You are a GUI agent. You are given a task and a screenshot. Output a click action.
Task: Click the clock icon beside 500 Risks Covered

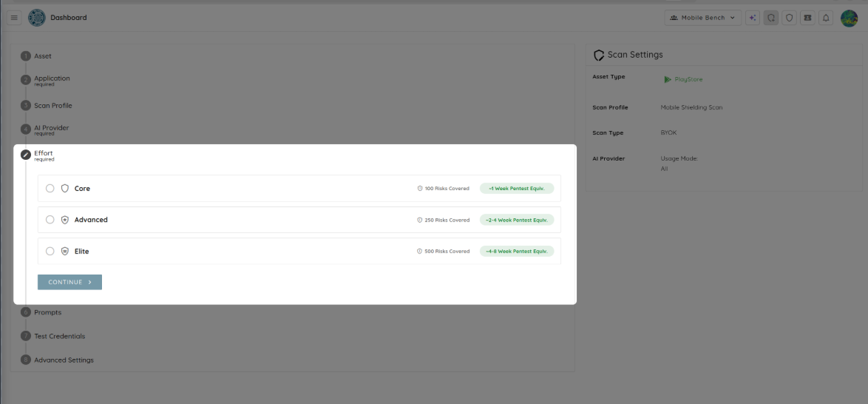tap(420, 251)
